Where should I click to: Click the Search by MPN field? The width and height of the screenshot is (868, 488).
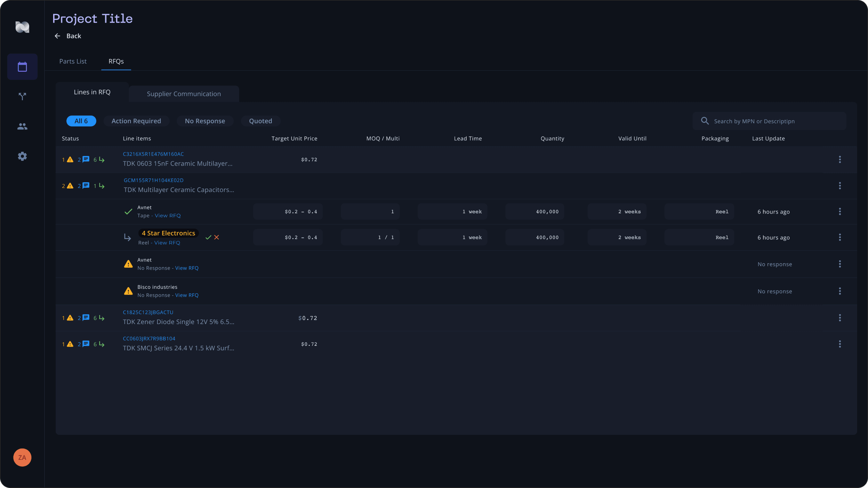coord(769,121)
